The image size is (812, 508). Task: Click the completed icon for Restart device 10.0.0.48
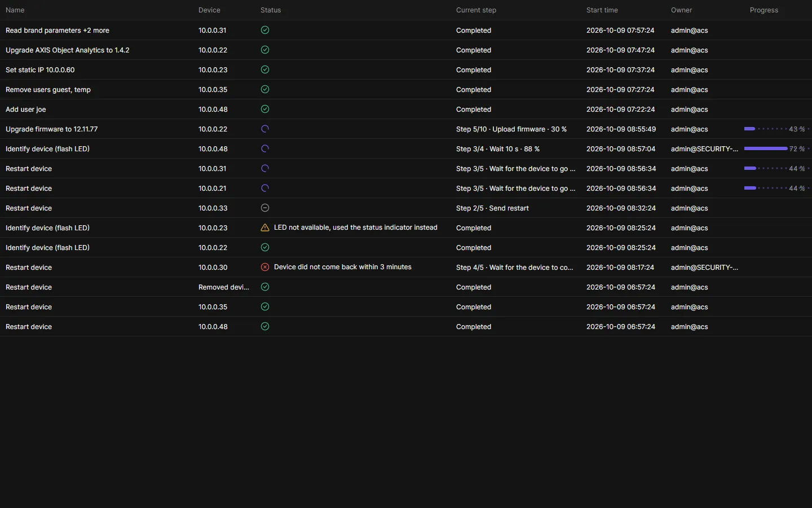pyautogui.click(x=265, y=326)
